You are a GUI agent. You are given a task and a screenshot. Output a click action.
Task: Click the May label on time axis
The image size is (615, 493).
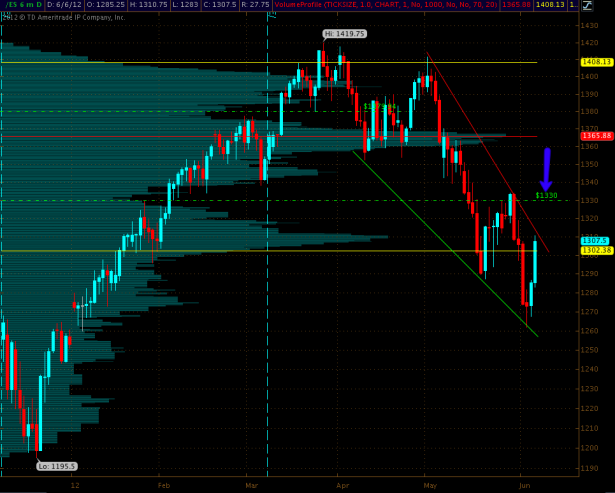pyautogui.click(x=430, y=485)
